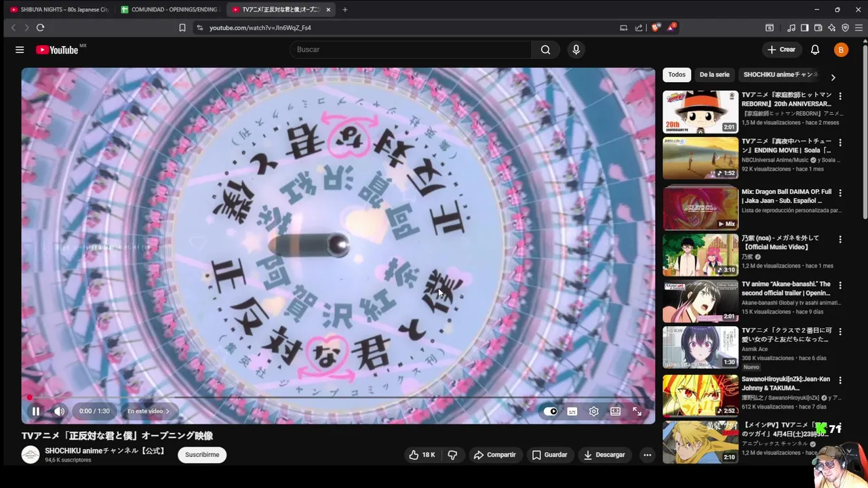Go to the YouTube home logo

tap(57, 49)
